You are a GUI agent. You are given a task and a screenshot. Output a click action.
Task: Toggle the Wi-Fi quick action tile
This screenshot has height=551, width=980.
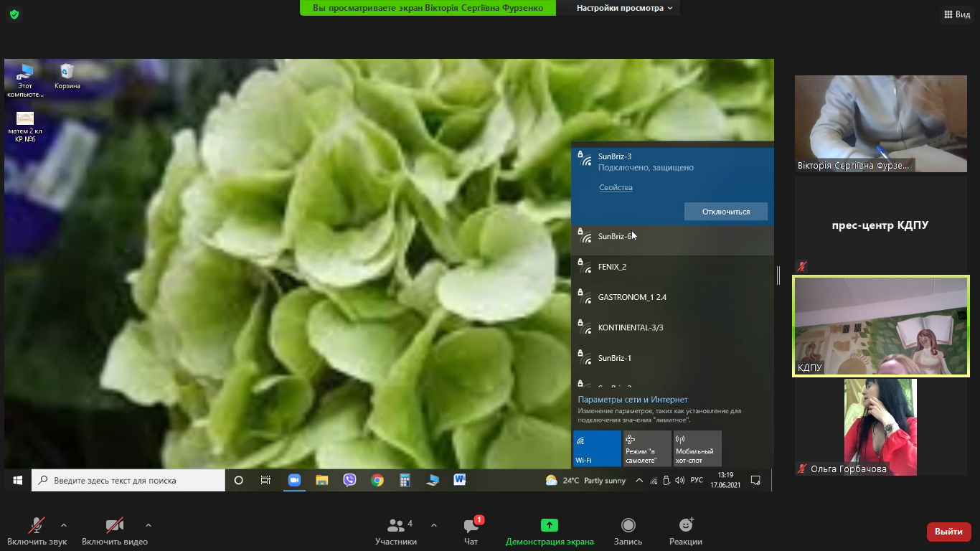(x=597, y=448)
